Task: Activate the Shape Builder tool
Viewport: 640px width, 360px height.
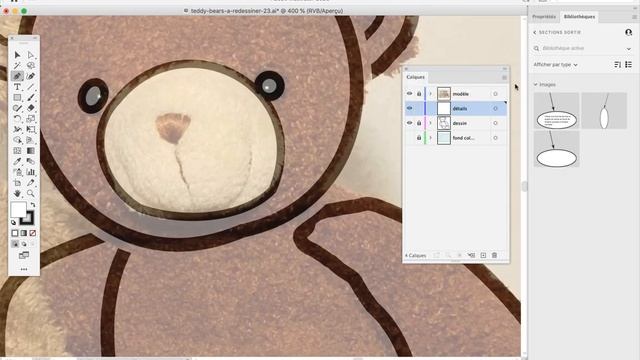Action: coord(17,140)
